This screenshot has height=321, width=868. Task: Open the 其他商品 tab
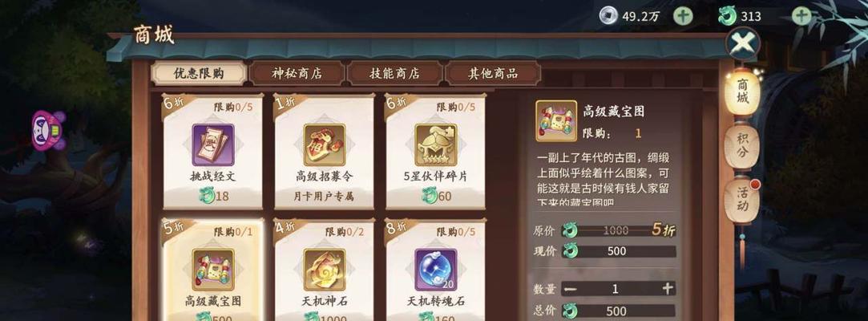[x=493, y=73]
